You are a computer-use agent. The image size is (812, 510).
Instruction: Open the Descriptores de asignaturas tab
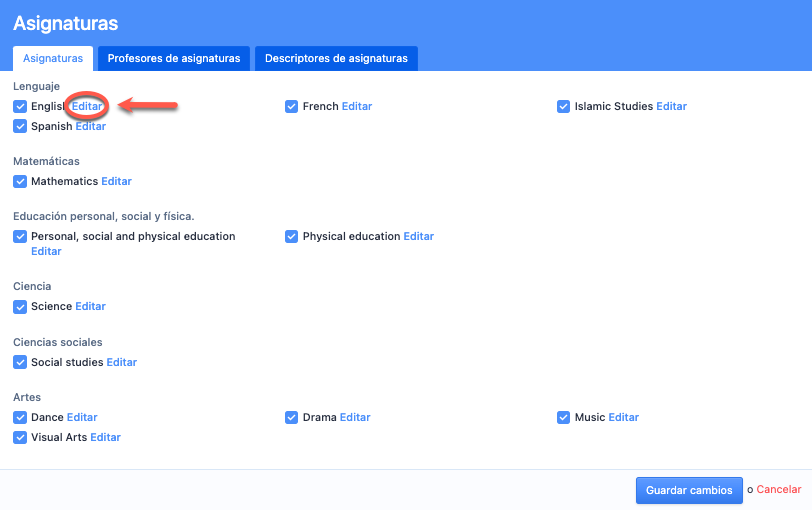(x=336, y=59)
